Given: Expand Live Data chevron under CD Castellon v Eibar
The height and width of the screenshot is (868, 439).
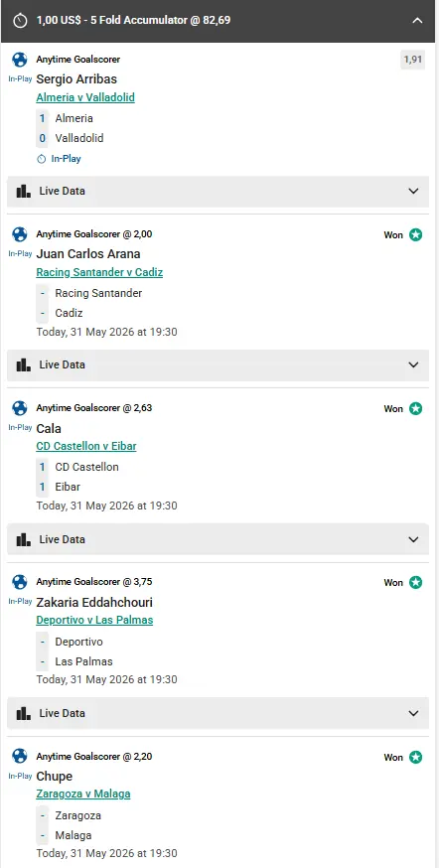Looking at the screenshot, I should click(x=413, y=539).
